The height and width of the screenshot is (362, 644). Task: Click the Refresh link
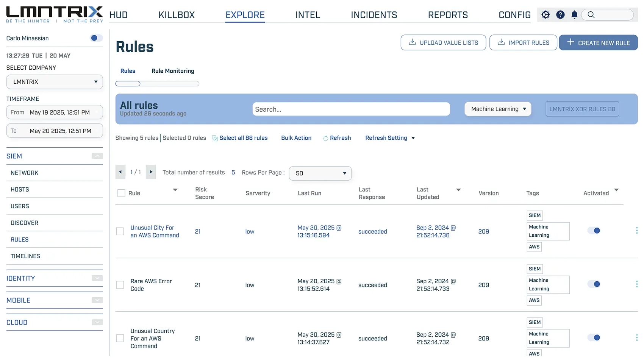coord(337,138)
